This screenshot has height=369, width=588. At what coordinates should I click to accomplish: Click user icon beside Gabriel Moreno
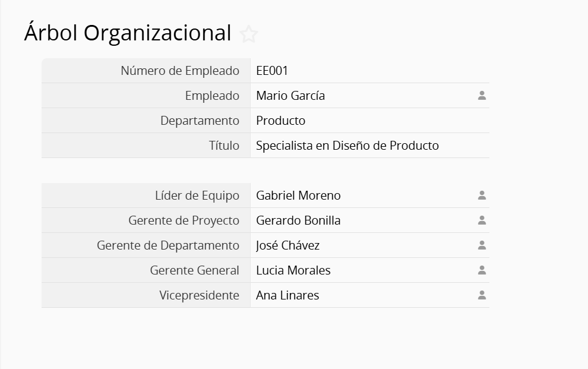coord(482,195)
